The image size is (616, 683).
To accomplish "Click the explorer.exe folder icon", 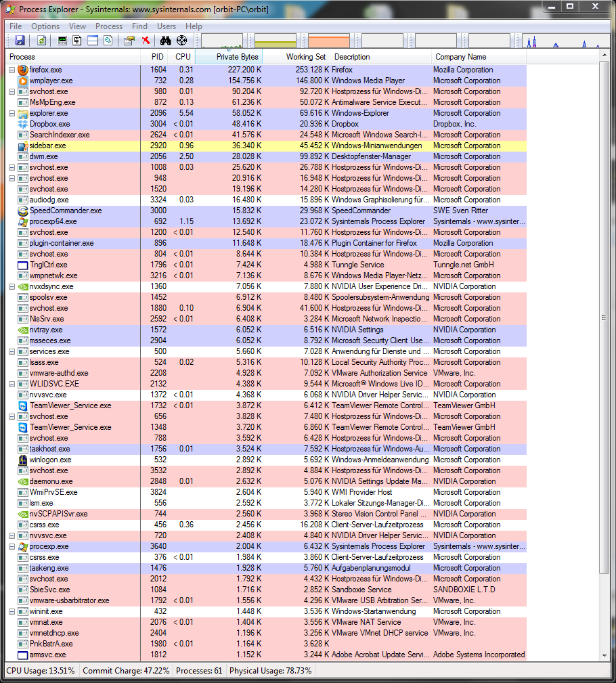I will click(23, 113).
